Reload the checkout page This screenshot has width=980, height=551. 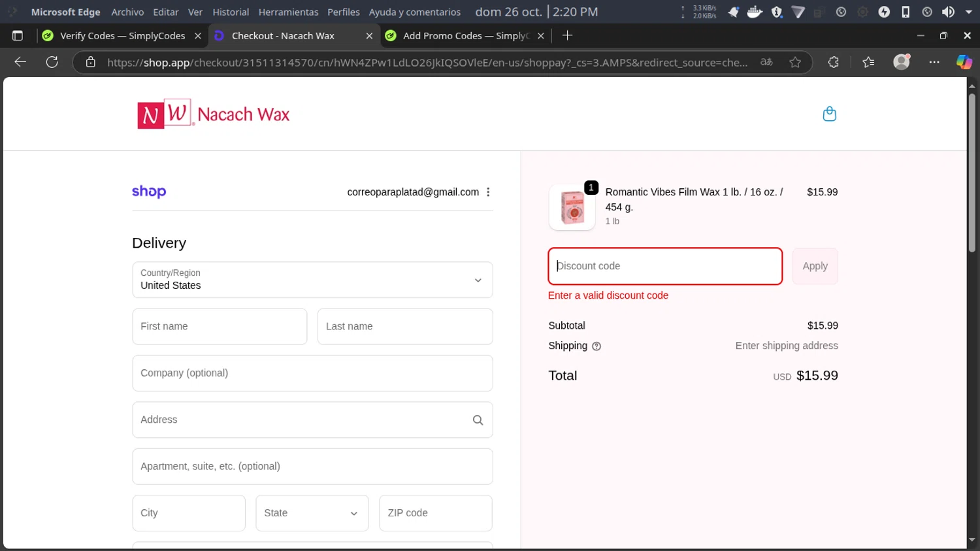coord(52,62)
